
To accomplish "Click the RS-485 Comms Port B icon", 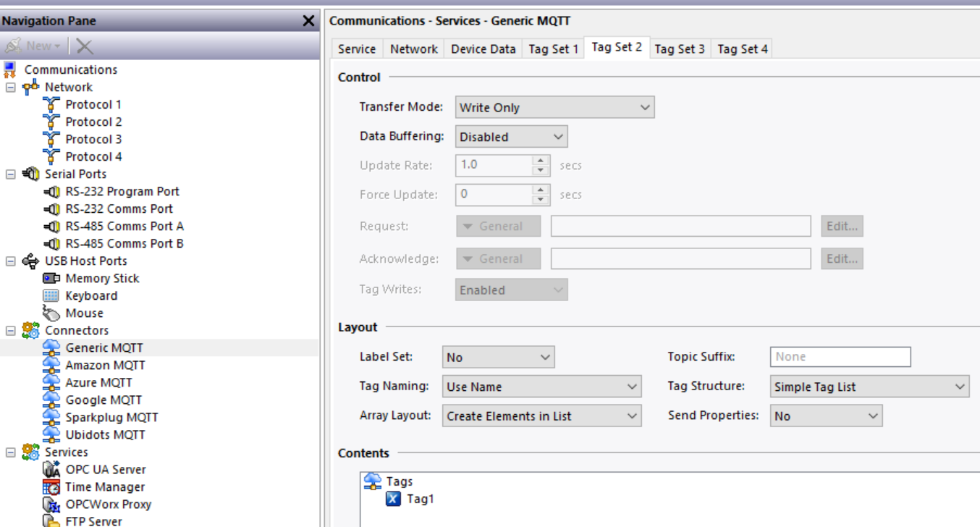I will pyautogui.click(x=51, y=243).
